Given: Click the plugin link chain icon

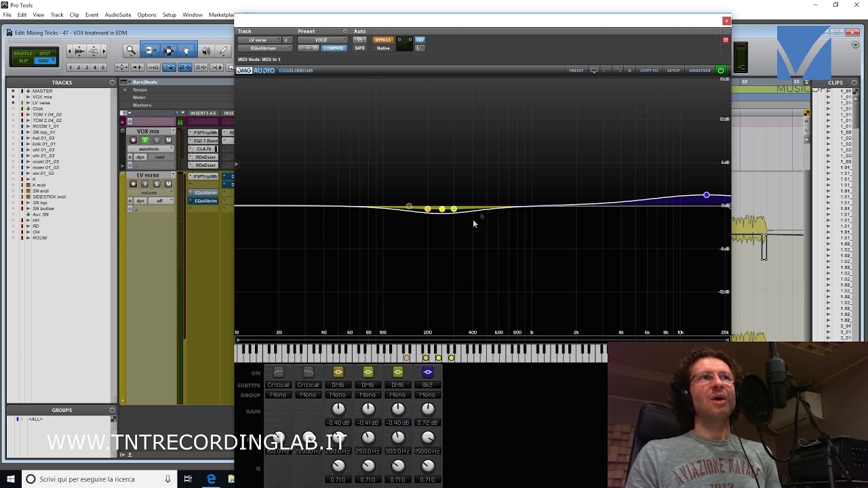Looking at the screenshot, I should tap(420, 40).
